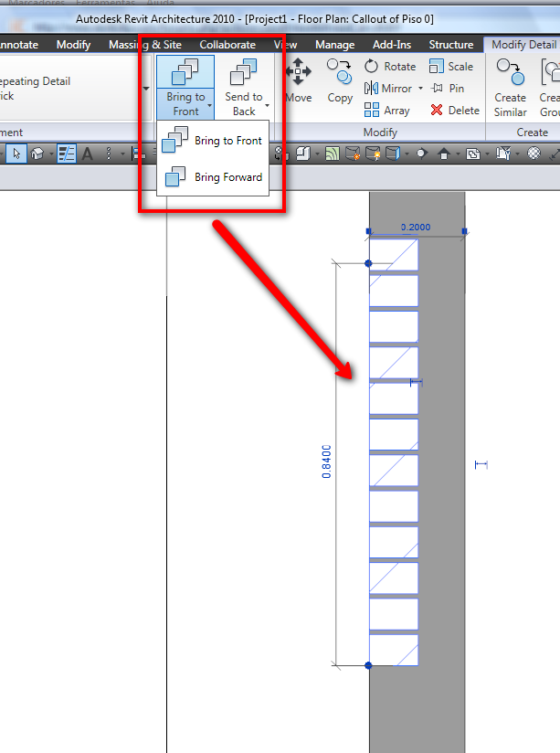The height and width of the screenshot is (753, 560).
Task: Click the elevation house-arrow icon in toolbar
Action: tap(444, 154)
